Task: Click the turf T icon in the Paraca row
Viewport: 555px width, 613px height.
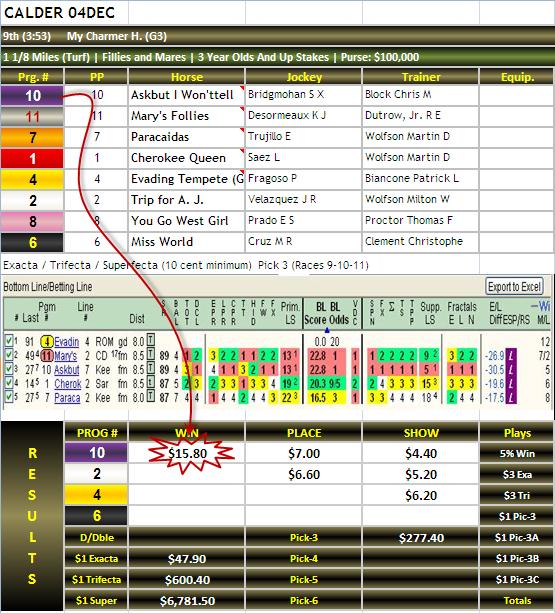Action: tap(151, 397)
